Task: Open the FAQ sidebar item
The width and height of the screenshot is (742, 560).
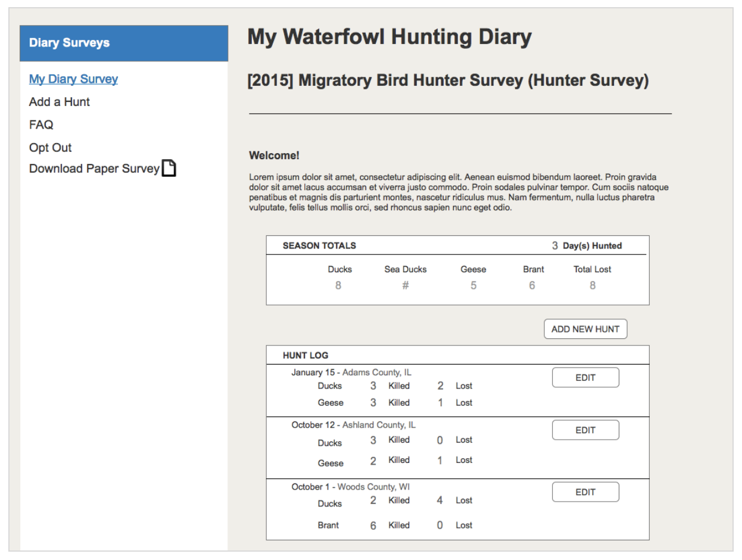Action: pyautogui.click(x=41, y=125)
